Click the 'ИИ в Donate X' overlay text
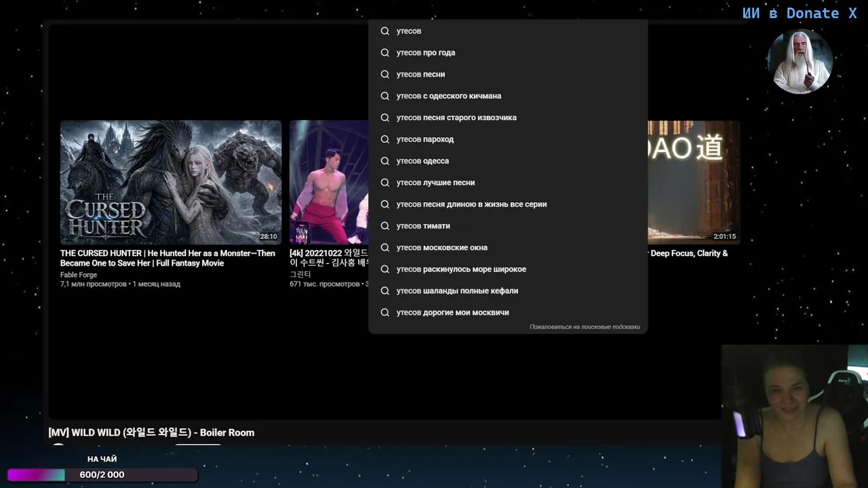Screen dimensions: 868x488 [800, 14]
